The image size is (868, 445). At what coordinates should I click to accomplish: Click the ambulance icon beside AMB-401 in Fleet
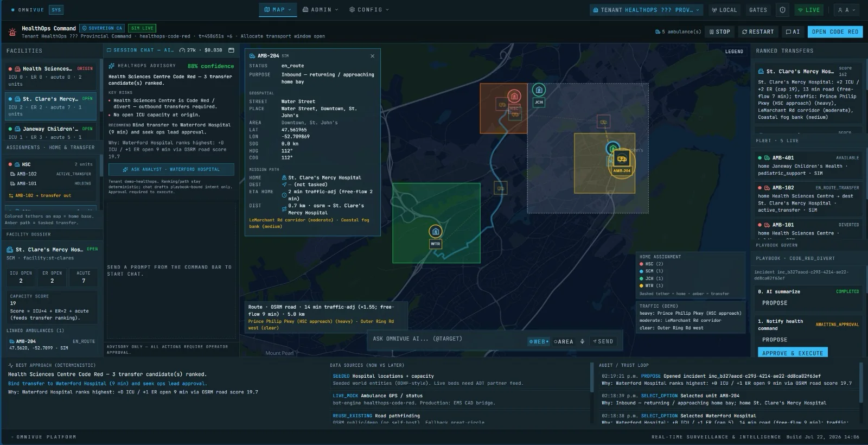(767, 158)
